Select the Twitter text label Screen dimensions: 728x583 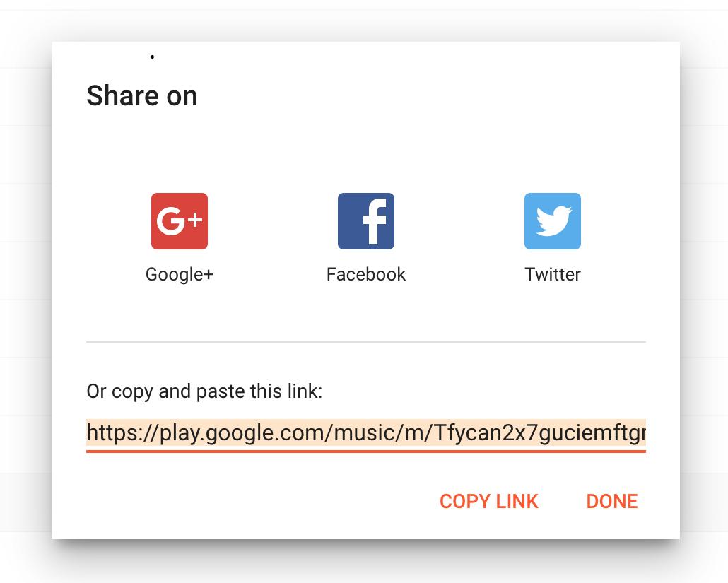pos(553,274)
